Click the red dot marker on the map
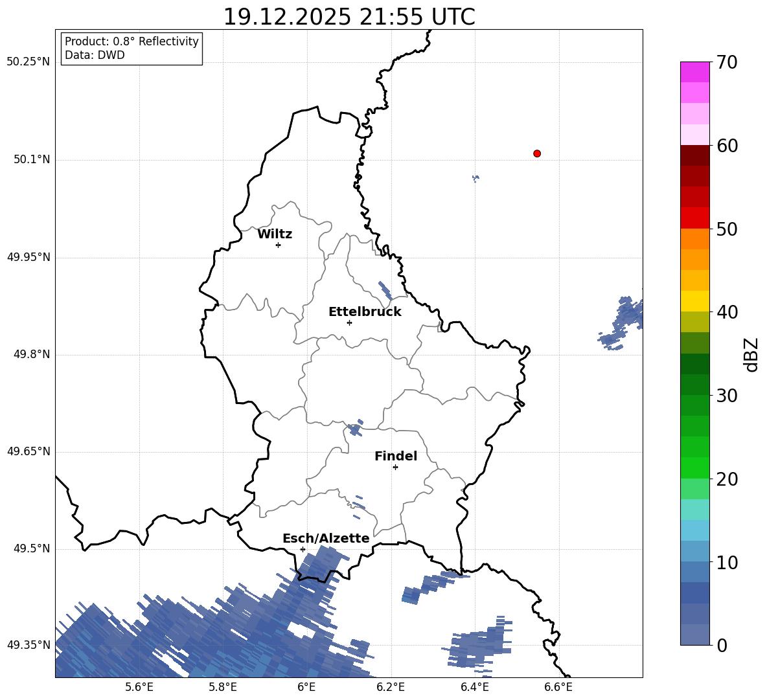Image resolution: width=767 pixels, height=700 pixels. pyautogui.click(x=537, y=153)
